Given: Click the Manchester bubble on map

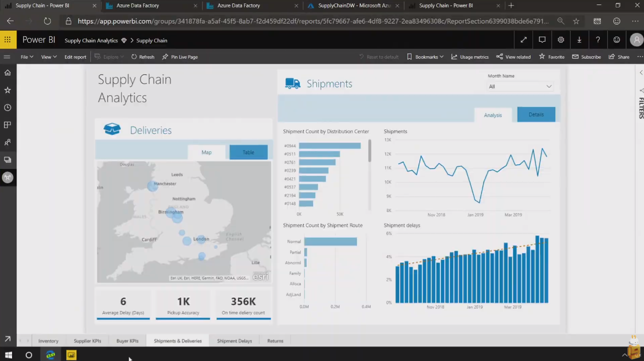Looking at the screenshot, I should [153, 186].
